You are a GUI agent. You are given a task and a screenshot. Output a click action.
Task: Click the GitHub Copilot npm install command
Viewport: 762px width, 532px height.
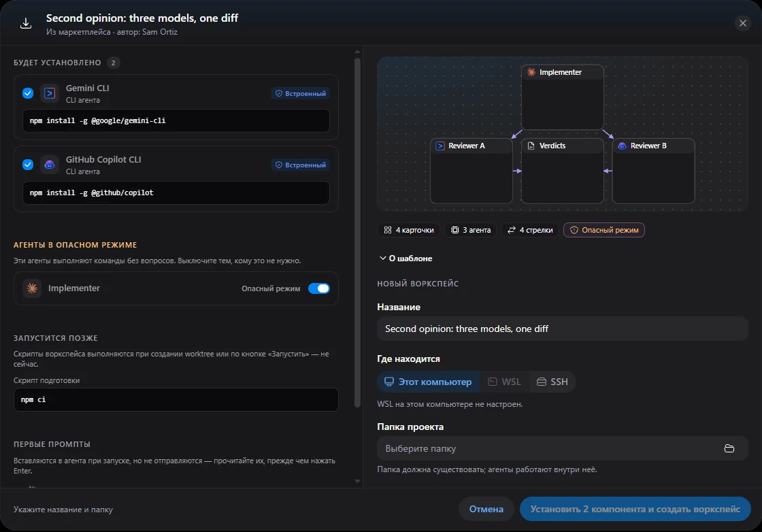(x=176, y=193)
